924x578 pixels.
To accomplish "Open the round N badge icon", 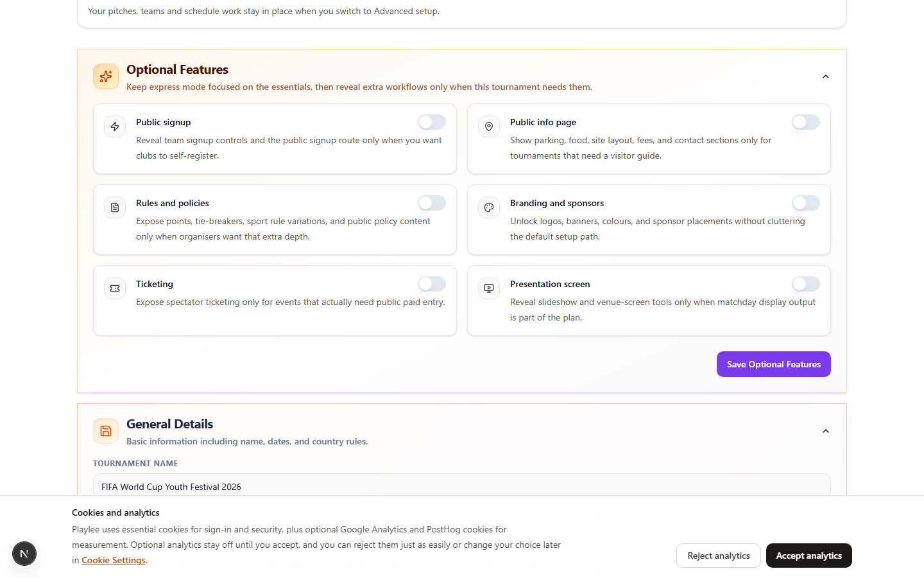I will [x=24, y=554].
